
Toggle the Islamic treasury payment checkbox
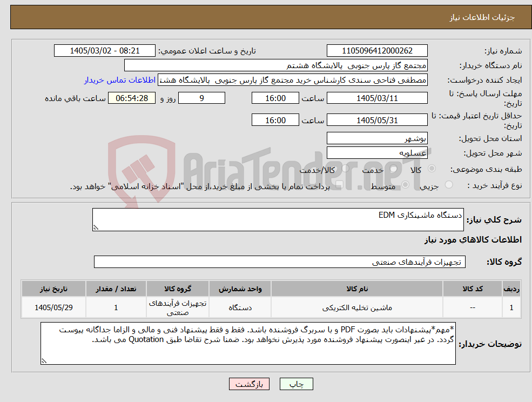[x=339, y=185]
